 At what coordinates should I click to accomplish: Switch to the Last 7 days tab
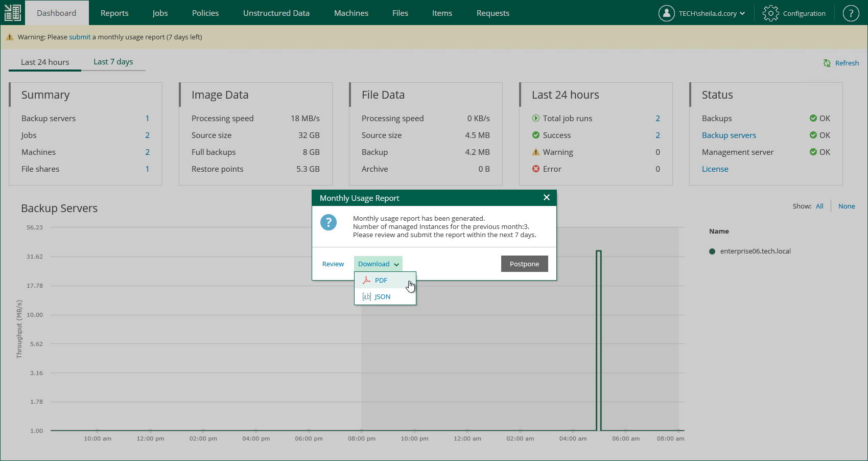(x=113, y=62)
